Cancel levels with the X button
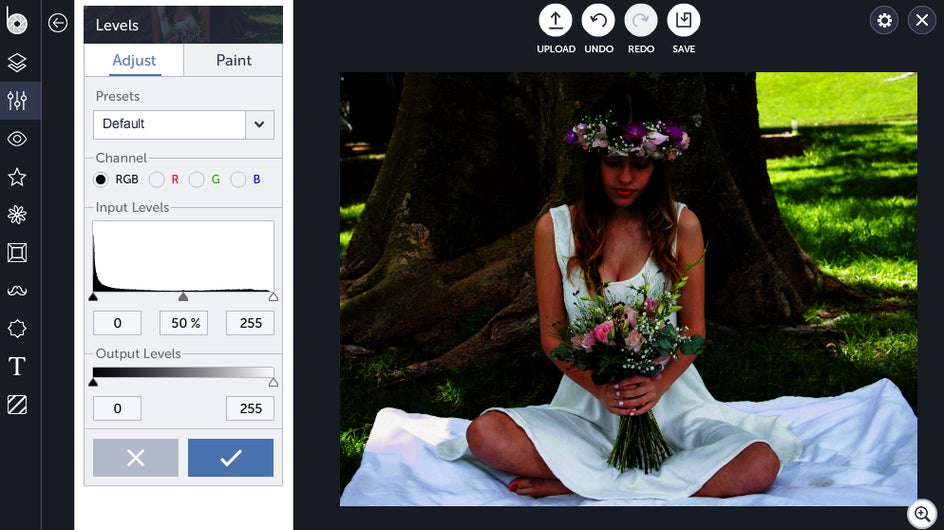This screenshot has width=944, height=530. pos(135,458)
